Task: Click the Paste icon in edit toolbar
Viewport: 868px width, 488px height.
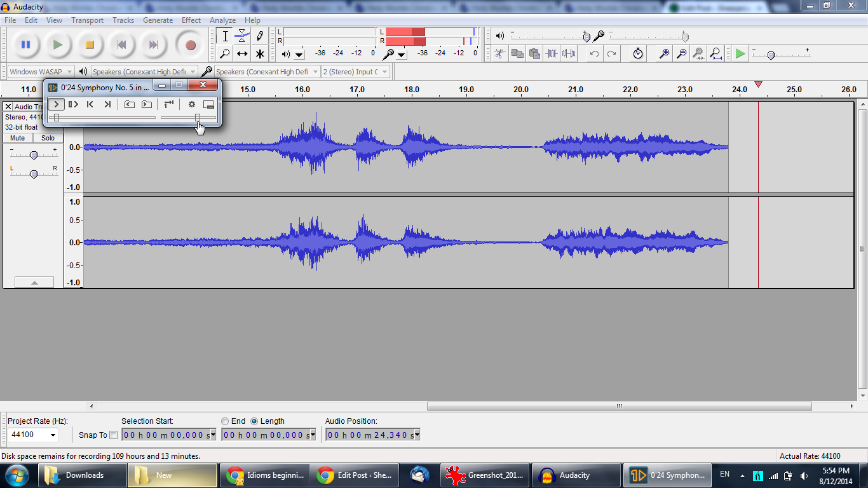Action: (534, 53)
